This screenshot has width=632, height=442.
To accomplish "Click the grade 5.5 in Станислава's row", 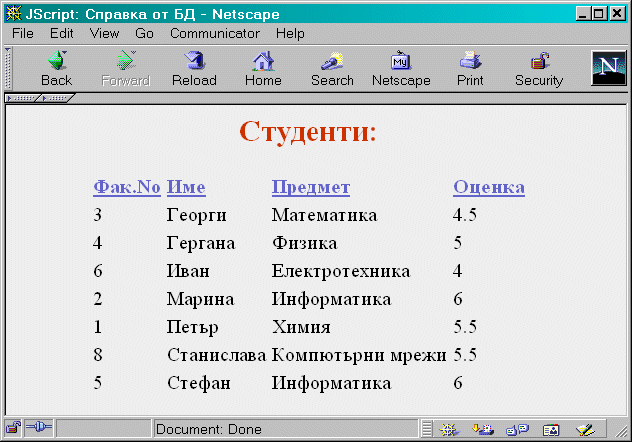I will pyautogui.click(x=465, y=355).
